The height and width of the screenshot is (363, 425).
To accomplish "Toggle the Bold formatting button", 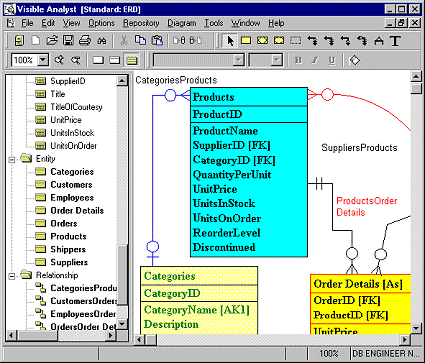I will pyautogui.click(x=298, y=60).
